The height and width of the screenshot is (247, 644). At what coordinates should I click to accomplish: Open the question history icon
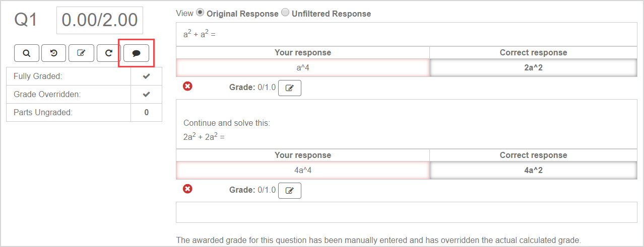pyautogui.click(x=54, y=53)
